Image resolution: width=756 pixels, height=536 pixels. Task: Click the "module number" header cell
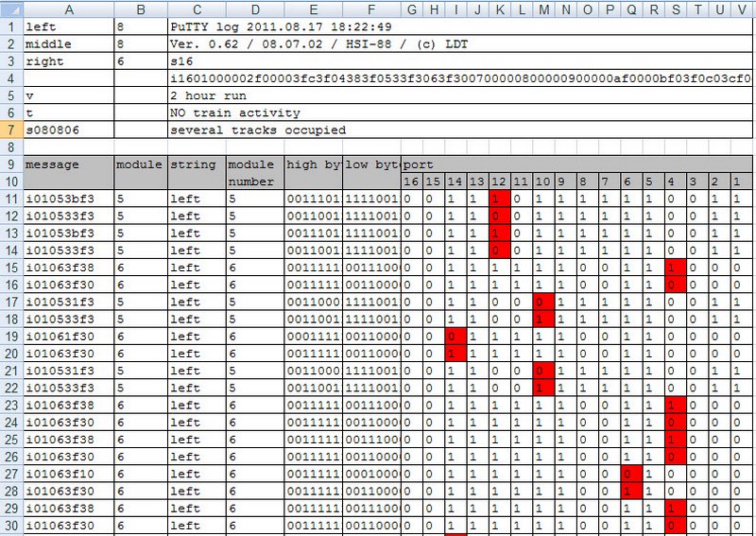(x=255, y=172)
